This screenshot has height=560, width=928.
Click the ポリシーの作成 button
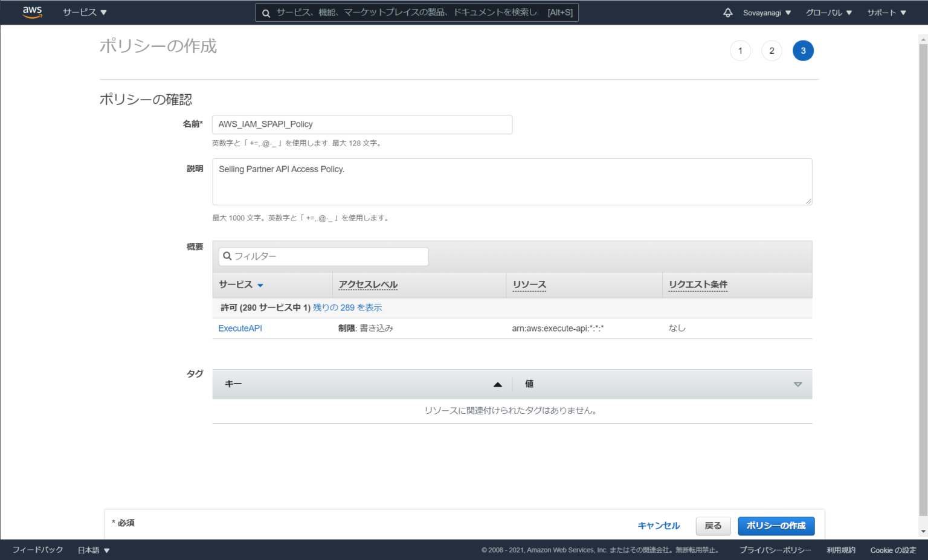pyautogui.click(x=776, y=526)
